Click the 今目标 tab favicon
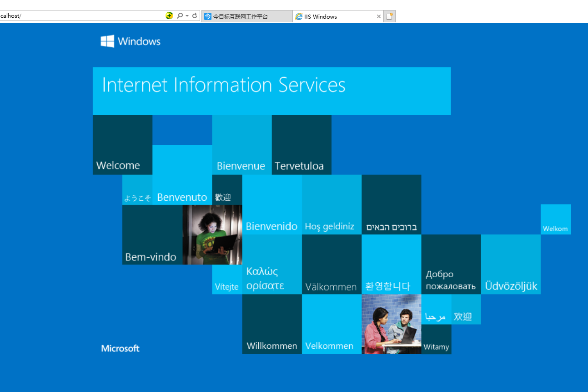The width and height of the screenshot is (588, 392). pyautogui.click(x=208, y=16)
